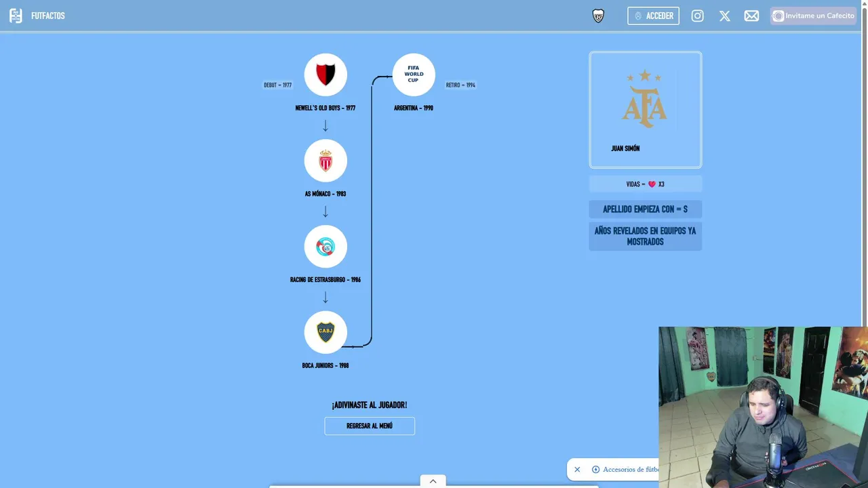Click the Futfactos logo icon
Viewport: 868px width, 488px height.
tap(16, 16)
